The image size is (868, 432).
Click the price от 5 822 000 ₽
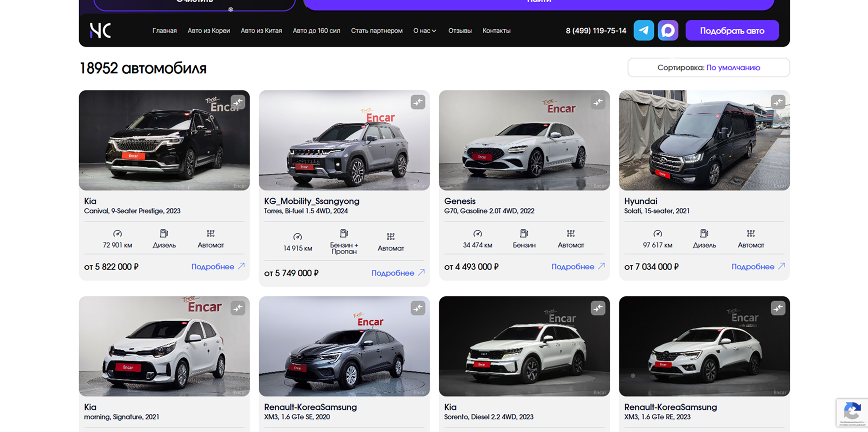[111, 267]
